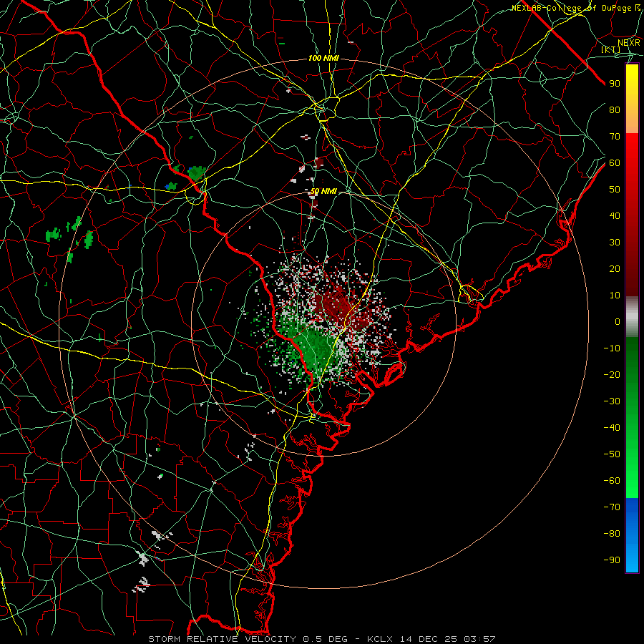The height and width of the screenshot is (644, 644).
Task: Click the -70 value on velocity scale
Action: tap(612, 507)
